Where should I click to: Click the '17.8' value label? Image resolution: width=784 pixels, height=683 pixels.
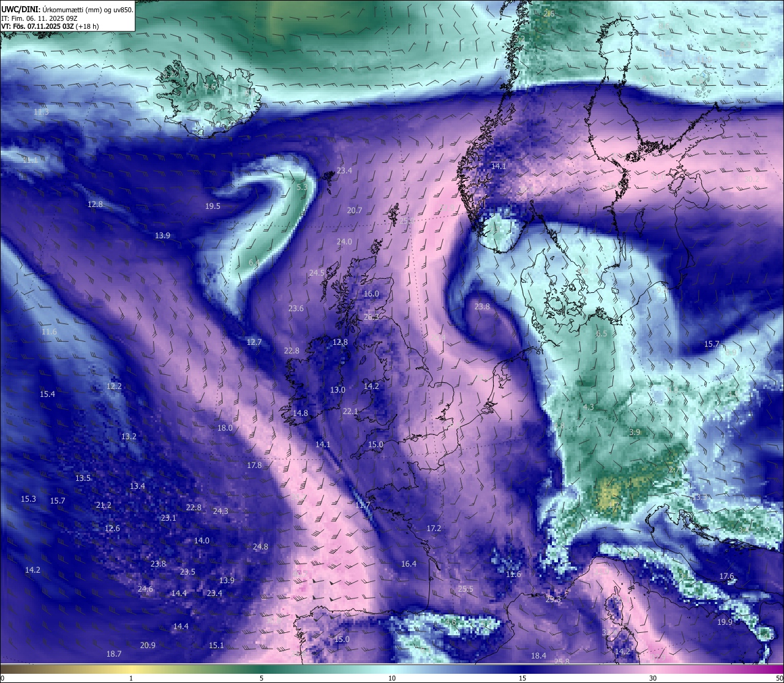(x=254, y=466)
